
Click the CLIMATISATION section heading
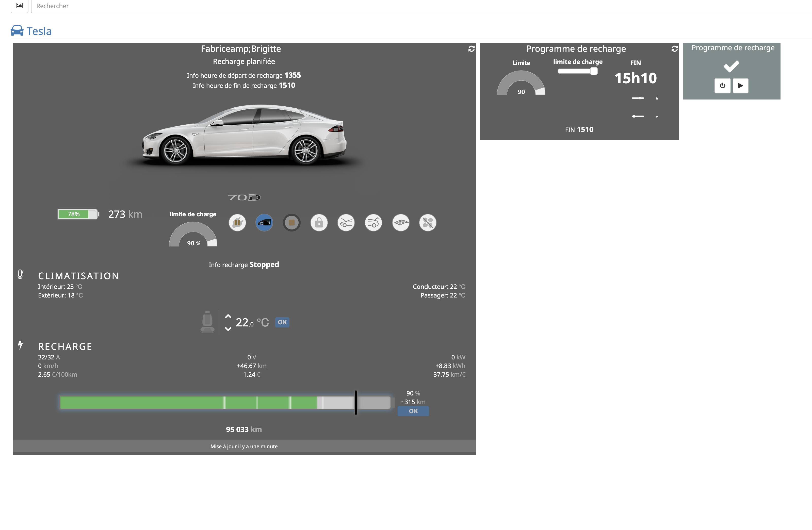pyautogui.click(x=78, y=276)
